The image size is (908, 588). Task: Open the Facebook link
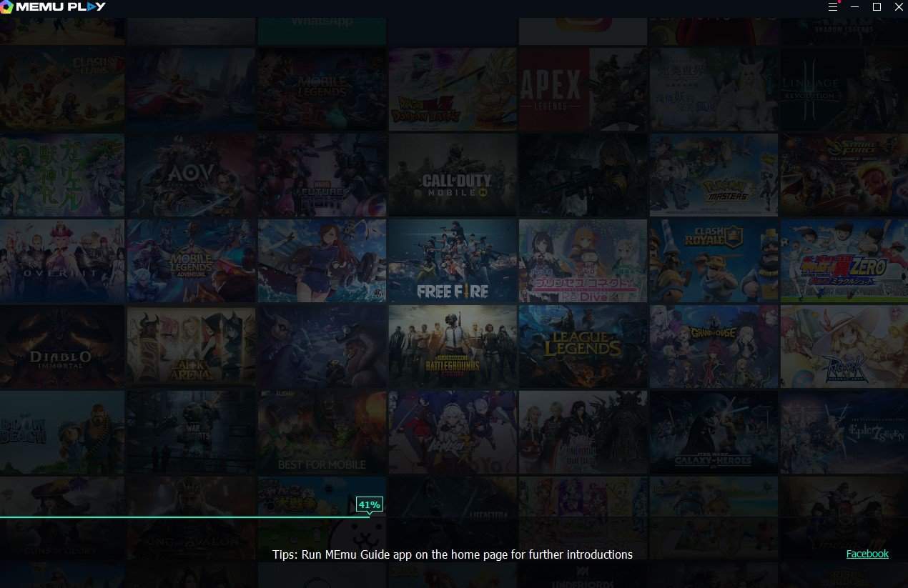[x=867, y=554]
